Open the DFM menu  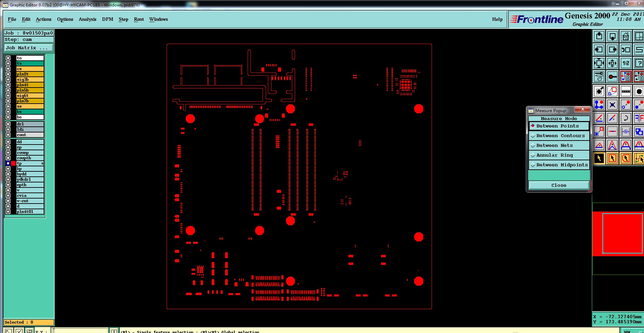point(108,19)
